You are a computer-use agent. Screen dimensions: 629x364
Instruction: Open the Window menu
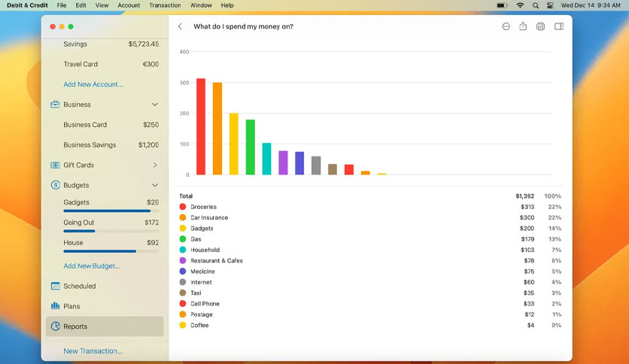(x=201, y=5)
